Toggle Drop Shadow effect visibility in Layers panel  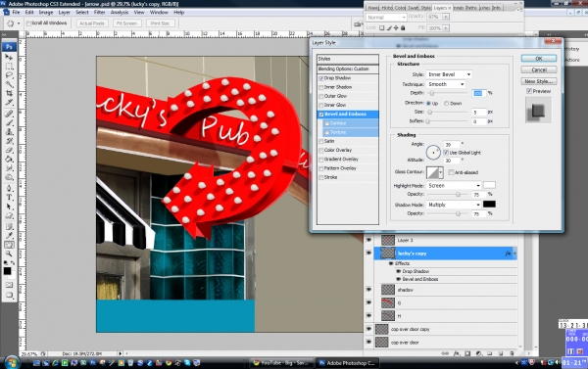[398, 271]
